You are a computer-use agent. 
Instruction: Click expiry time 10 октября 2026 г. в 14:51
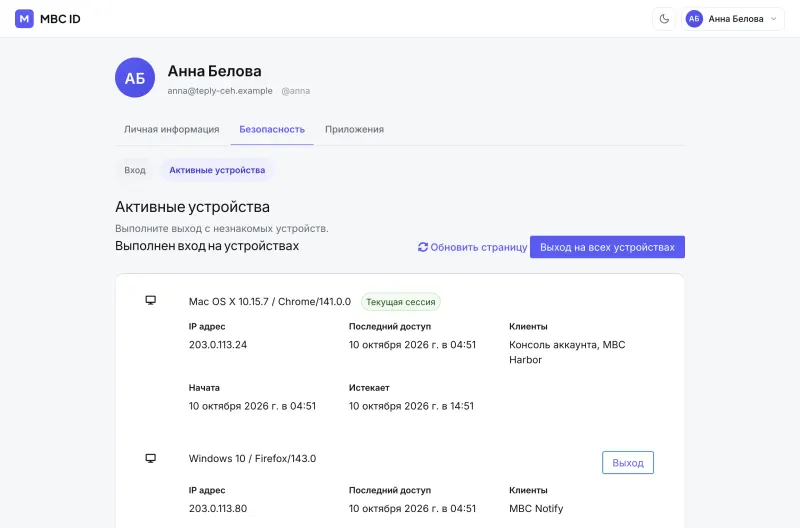point(411,406)
